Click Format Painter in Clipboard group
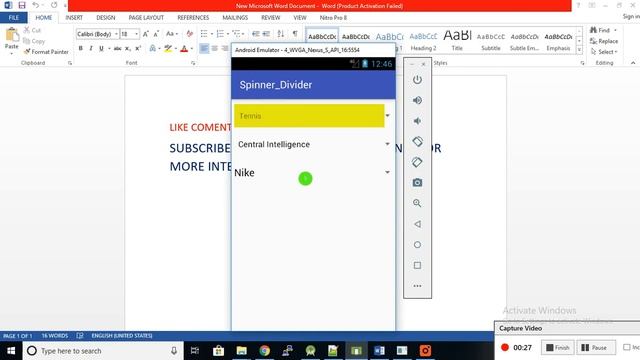This screenshot has width=640, height=360. coord(46,52)
